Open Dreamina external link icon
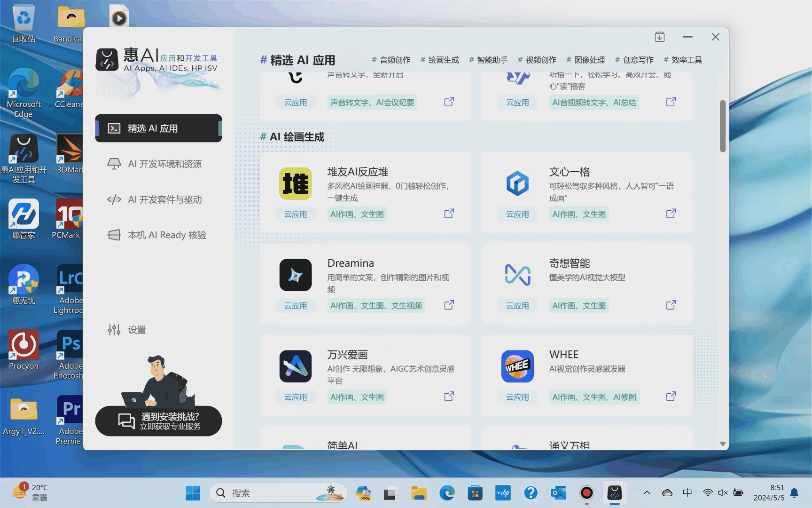Screen dimensions: 812x508 point(449,305)
